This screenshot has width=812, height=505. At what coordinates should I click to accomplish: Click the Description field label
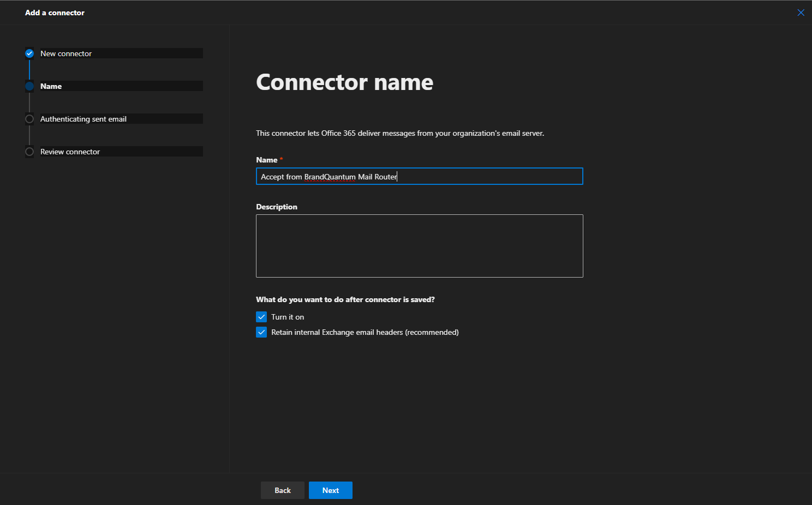coord(277,207)
